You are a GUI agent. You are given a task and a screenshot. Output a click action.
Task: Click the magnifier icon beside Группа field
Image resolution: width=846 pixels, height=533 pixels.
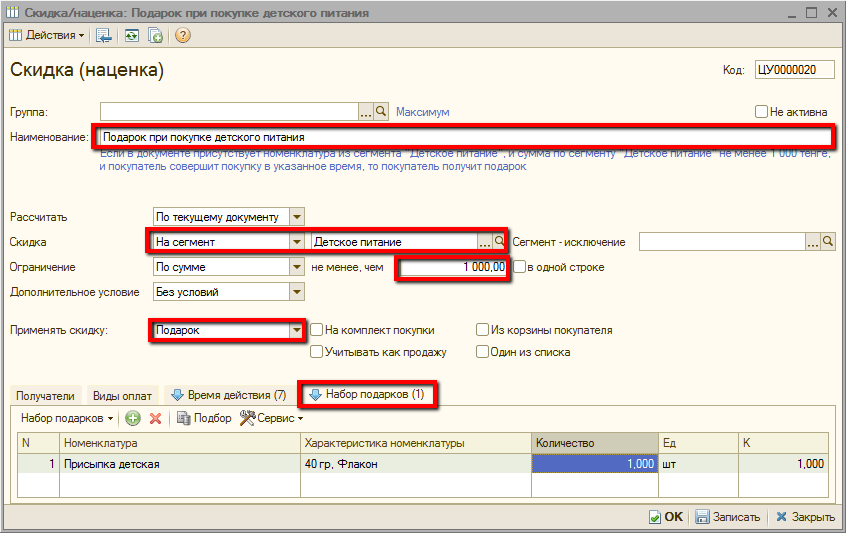[382, 112]
